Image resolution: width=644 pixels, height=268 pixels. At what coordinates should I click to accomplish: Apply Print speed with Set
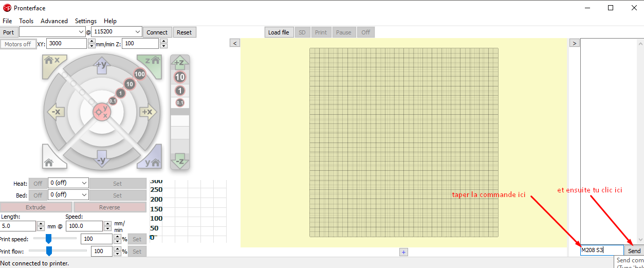pyautogui.click(x=137, y=239)
